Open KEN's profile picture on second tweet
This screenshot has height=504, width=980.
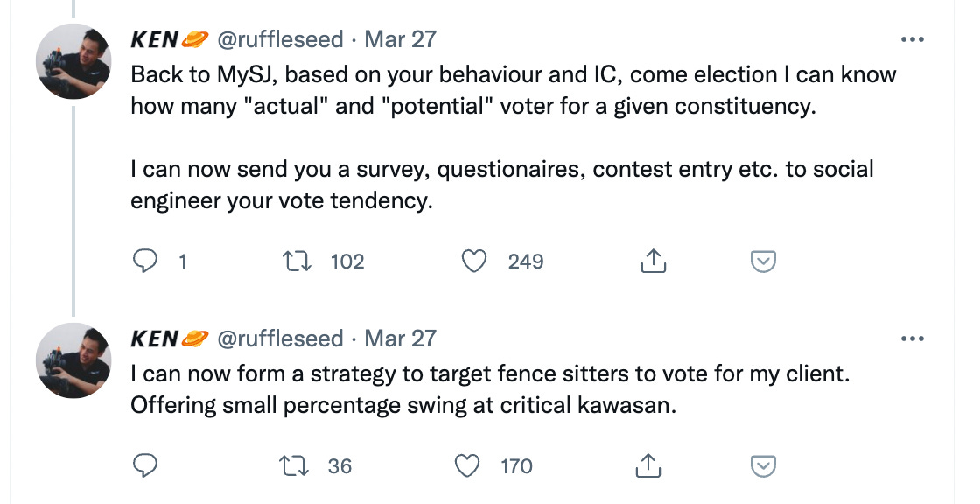click(73, 360)
